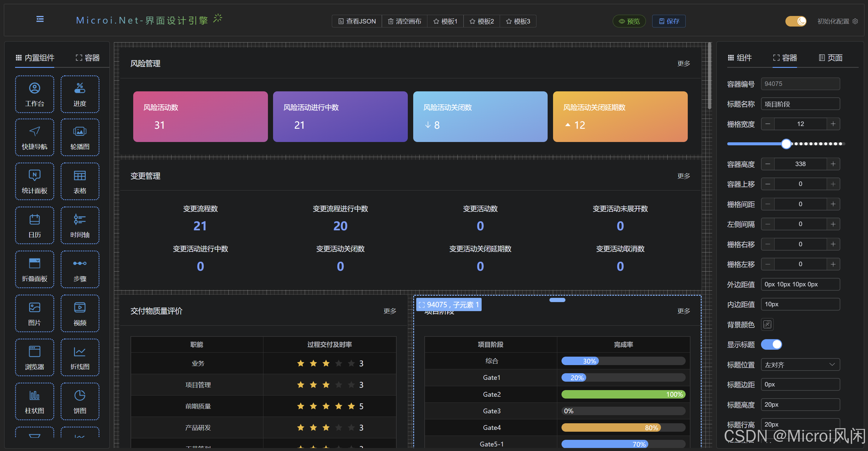
Task: Increase 栅格宽度 with plus button
Action: (x=833, y=124)
